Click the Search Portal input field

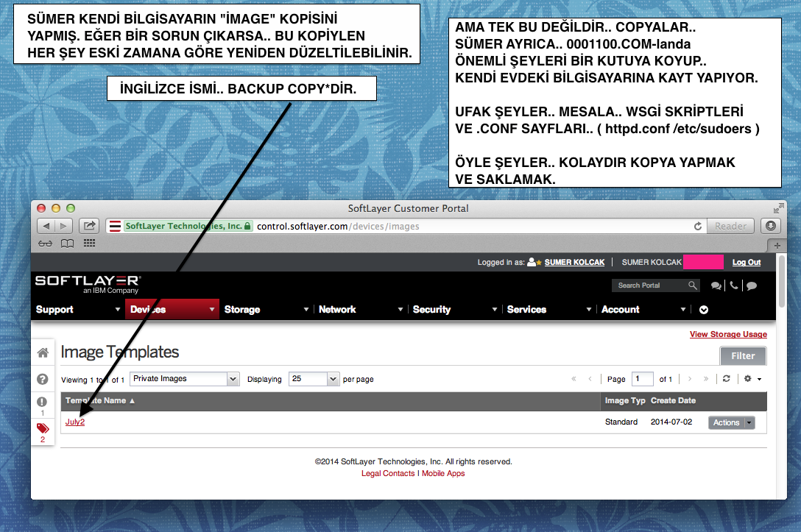(x=650, y=285)
